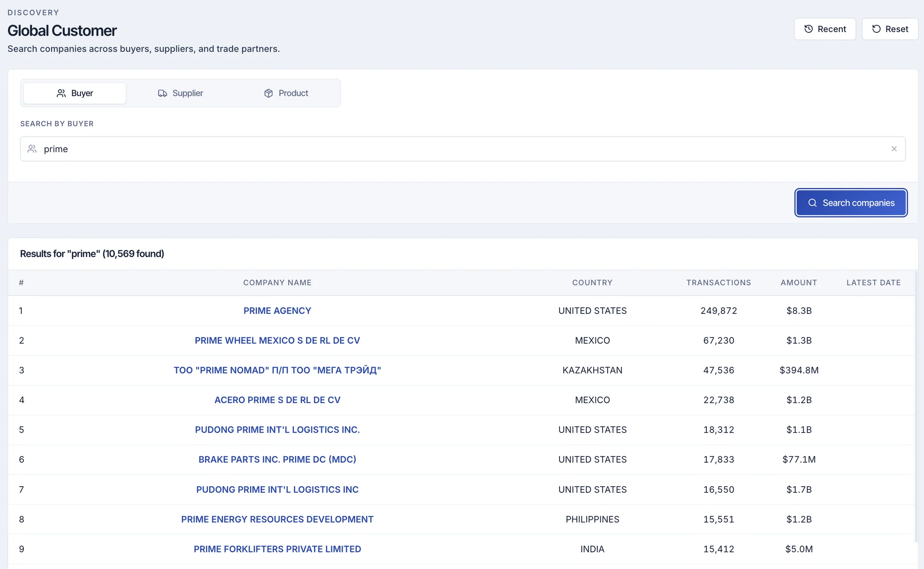Click the KAZAKHSTAN country cell
The height and width of the screenshot is (569, 924).
pos(592,370)
